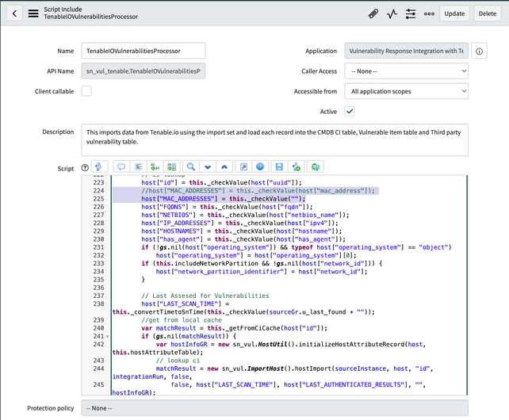Viewport: 509px width, 420px height.
Task: Click the Update button
Action: point(454,13)
